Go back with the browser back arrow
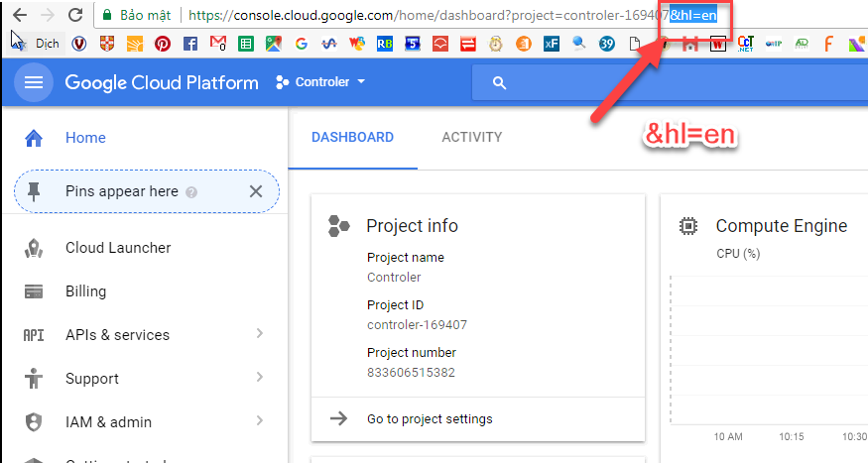The image size is (868, 463). [20, 15]
